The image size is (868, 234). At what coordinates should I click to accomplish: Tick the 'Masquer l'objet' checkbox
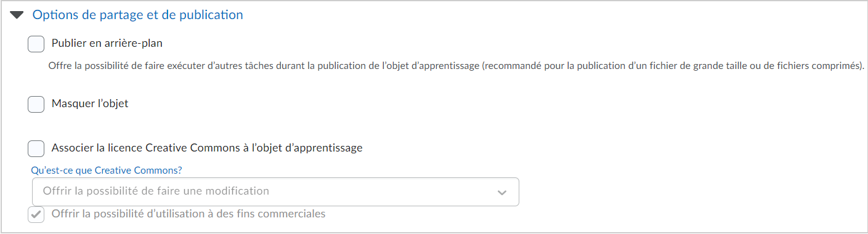(x=36, y=104)
